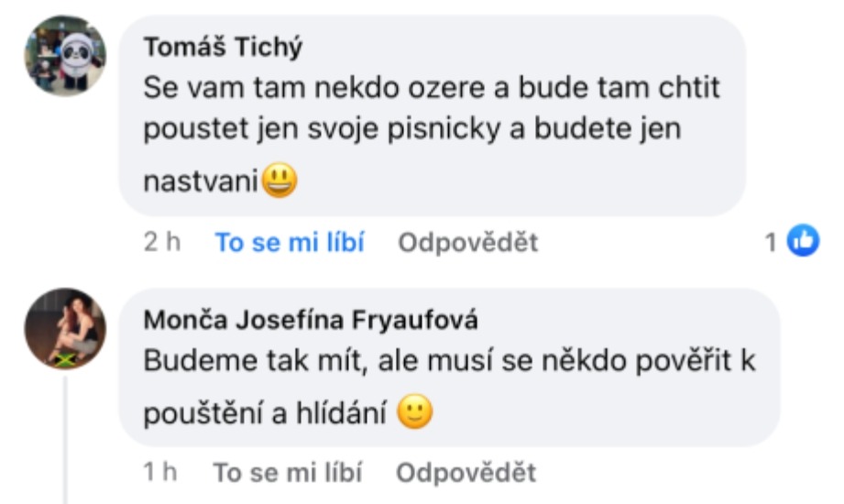Open the reaction count '1' on Tomáš's comment
The image size is (844, 504).
[x=771, y=242]
